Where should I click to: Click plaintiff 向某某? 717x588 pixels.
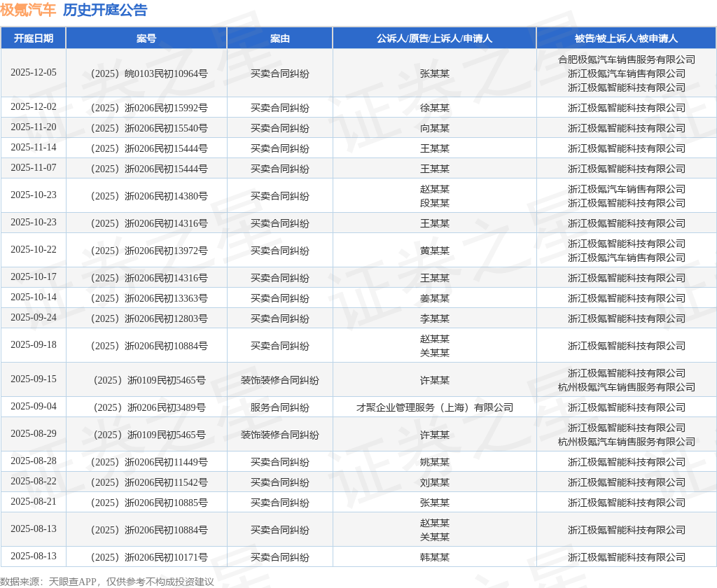(434, 129)
